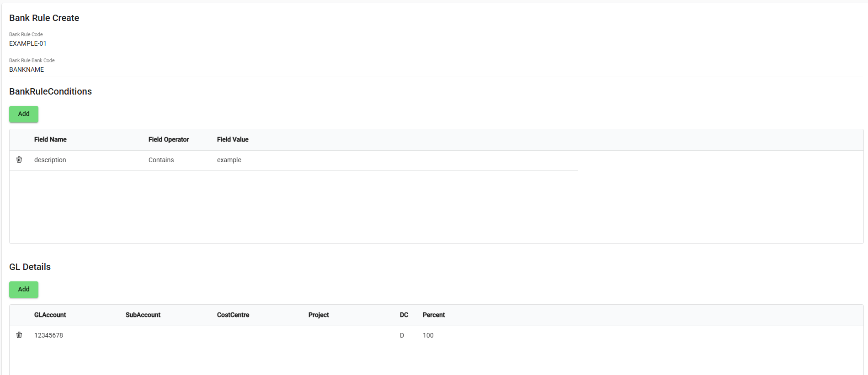Image resolution: width=868 pixels, height=375 pixels.
Task: Edit the 'example' field value cell
Action: 229,160
